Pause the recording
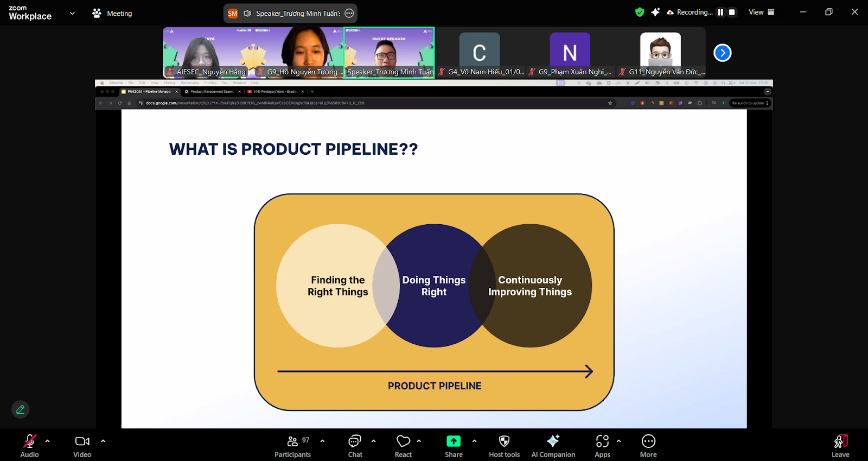This screenshot has width=868, height=461. [x=720, y=12]
